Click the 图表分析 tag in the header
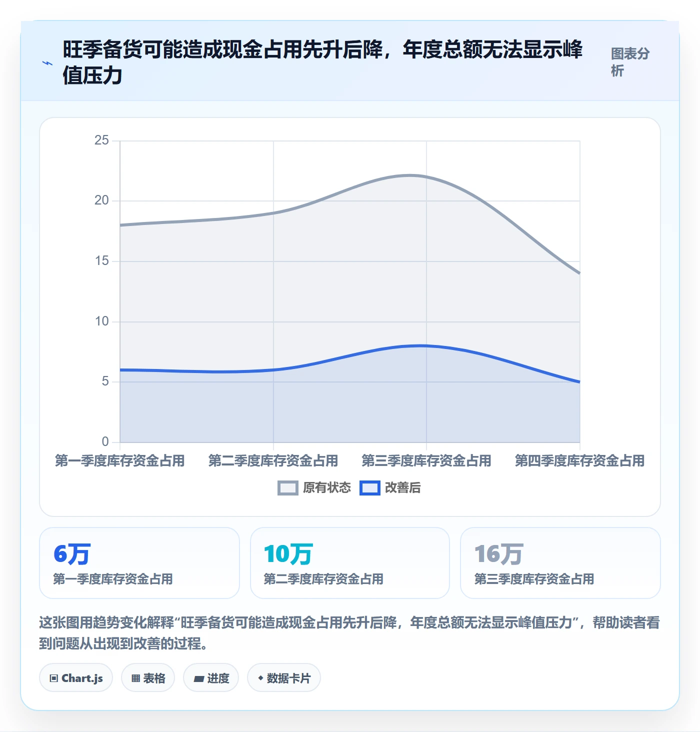This screenshot has height=732, width=700. tap(630, 62)
